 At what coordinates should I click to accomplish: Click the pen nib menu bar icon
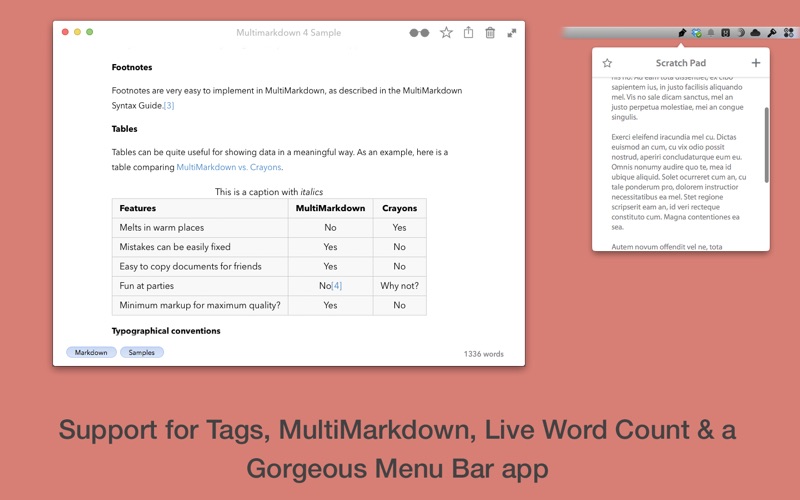tap(682, 33)
